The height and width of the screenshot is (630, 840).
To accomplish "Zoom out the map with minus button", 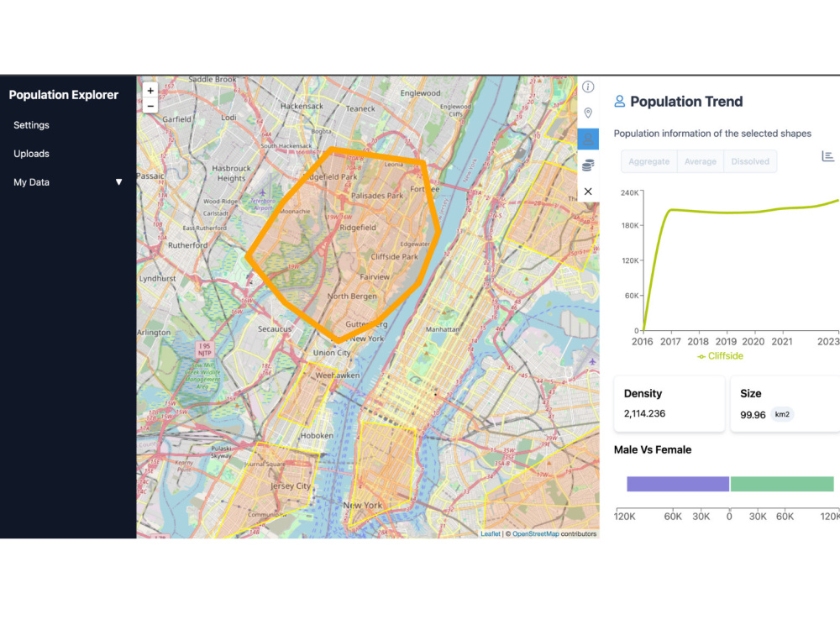I will (x=150, y=106).
